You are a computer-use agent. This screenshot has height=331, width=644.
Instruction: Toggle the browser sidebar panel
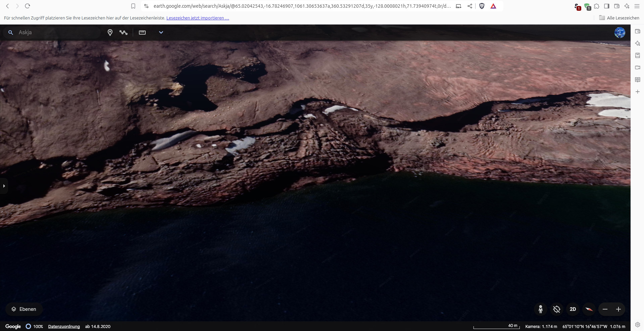[607, 6]
